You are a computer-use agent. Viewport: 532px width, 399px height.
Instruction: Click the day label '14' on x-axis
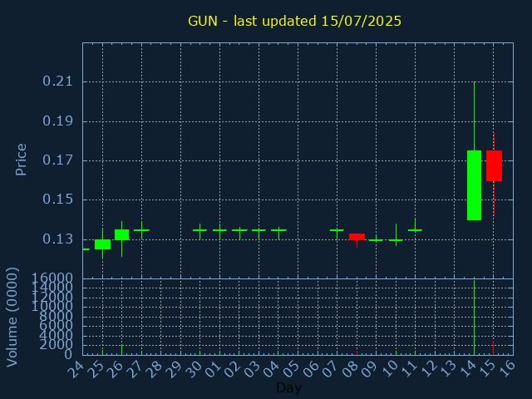click(x=467, y=369)
